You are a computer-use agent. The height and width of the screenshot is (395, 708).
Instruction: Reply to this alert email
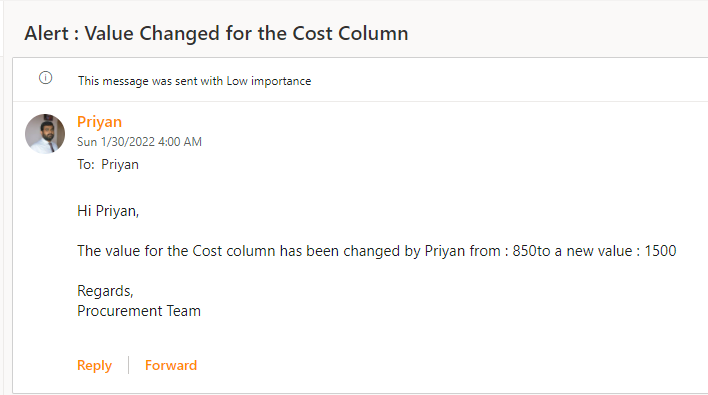pos(94,365)
